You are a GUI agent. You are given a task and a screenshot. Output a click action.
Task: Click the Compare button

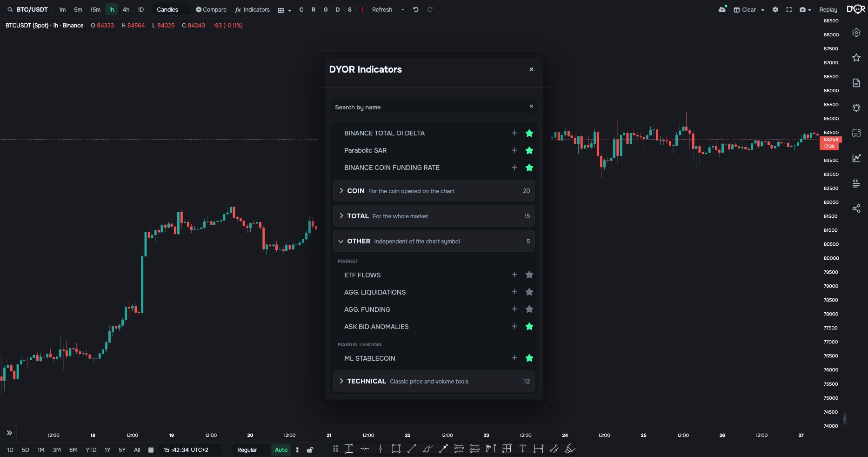211,9
